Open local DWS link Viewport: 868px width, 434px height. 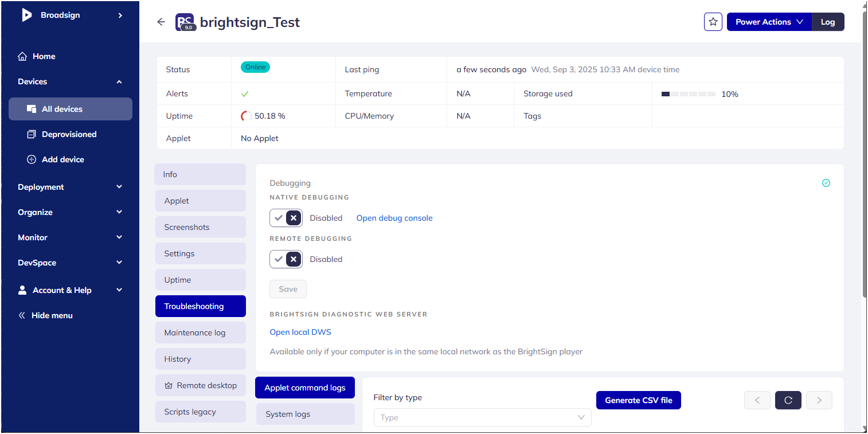[300, 332]
